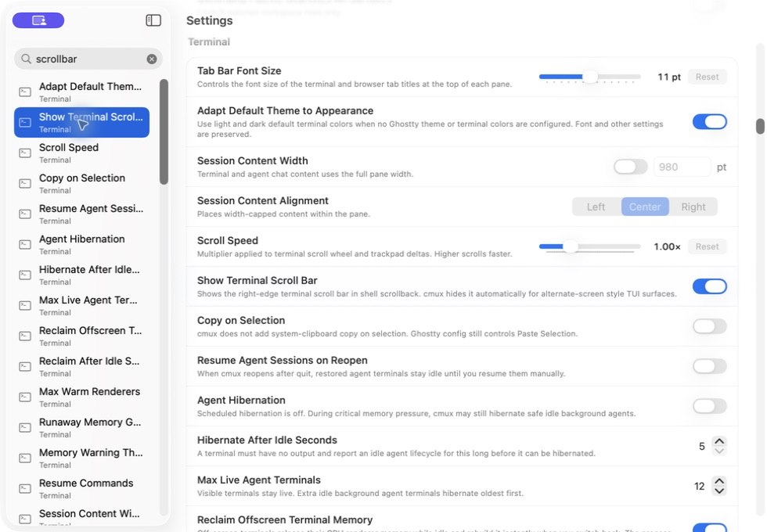Click terminal icon beside Reclaim After Idle result

point(25,366)
